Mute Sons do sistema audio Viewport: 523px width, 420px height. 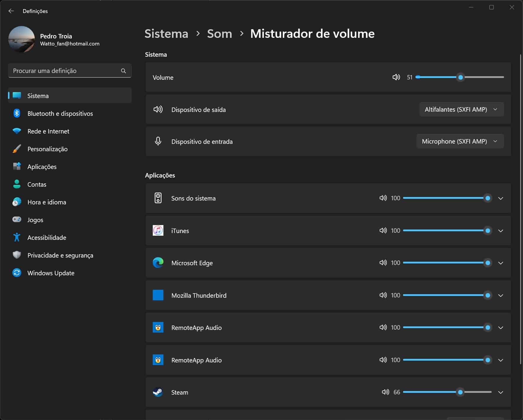point(383,198)
